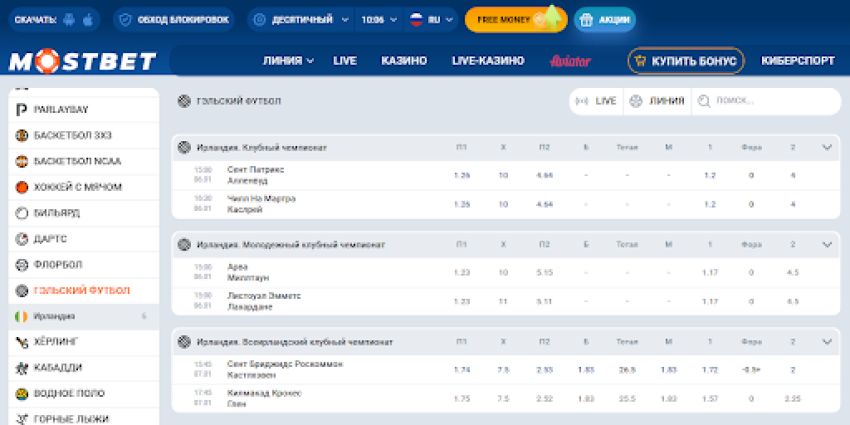Viewport: 850px width, 425px height.
Task: Open the Килмакад Крокес match
Action: point(264,398)
